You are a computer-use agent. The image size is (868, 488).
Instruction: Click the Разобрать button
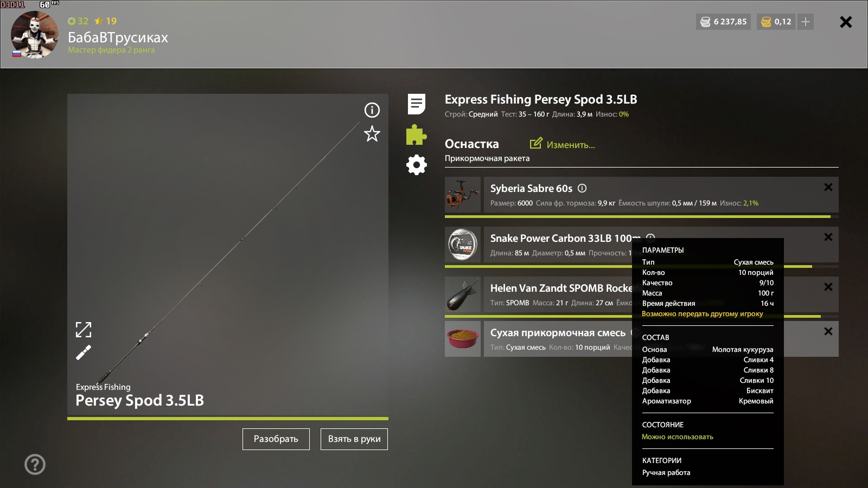click(x=276, y=439)
